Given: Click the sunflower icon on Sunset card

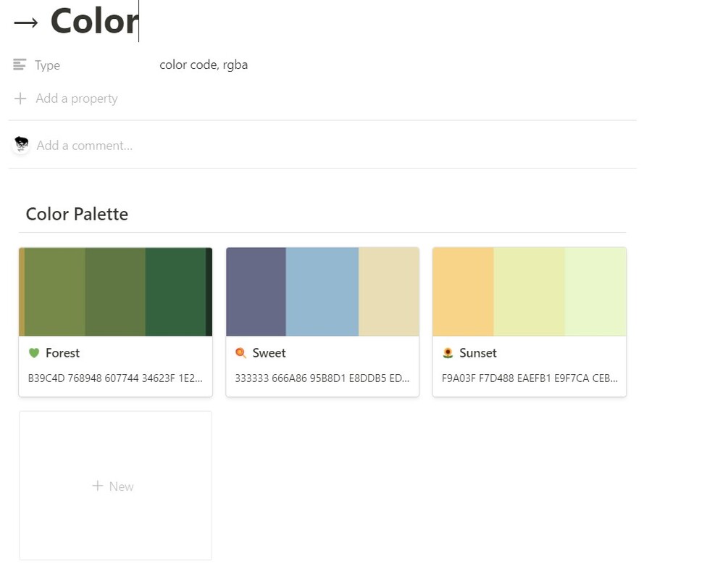Looking at the screenshot, I should [448, 353].
